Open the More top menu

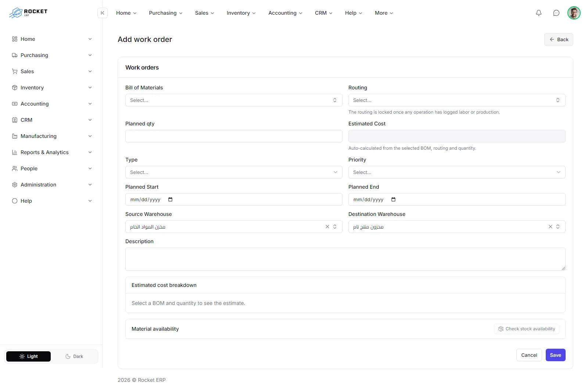click(384, 13)
